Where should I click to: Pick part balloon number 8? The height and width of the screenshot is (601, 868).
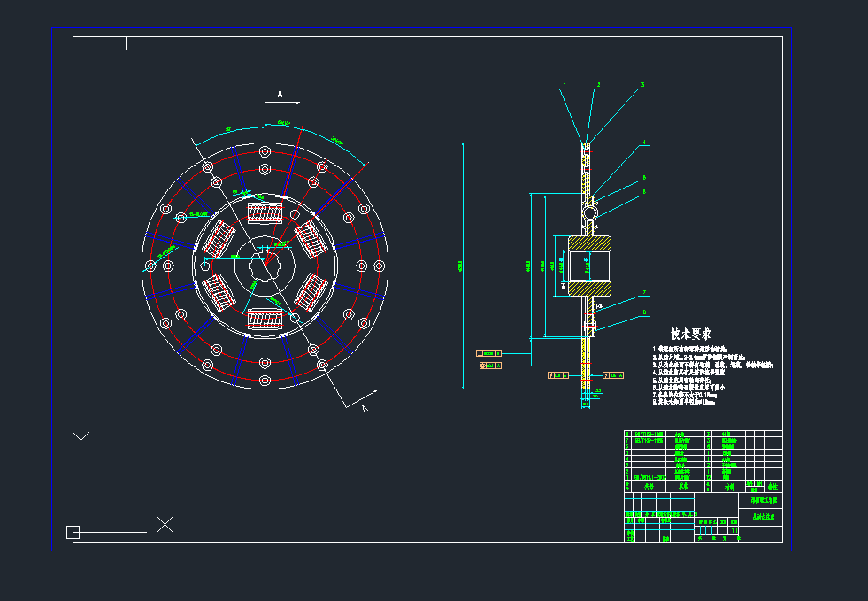point(645,312)
